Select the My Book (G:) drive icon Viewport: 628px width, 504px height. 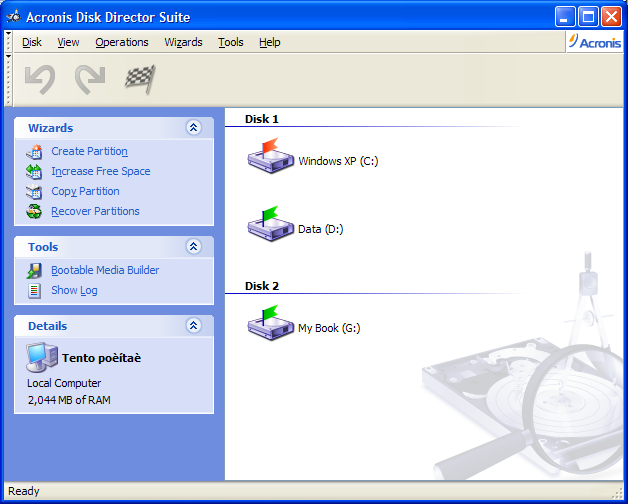pyautogui.click(x=270, y=323)
